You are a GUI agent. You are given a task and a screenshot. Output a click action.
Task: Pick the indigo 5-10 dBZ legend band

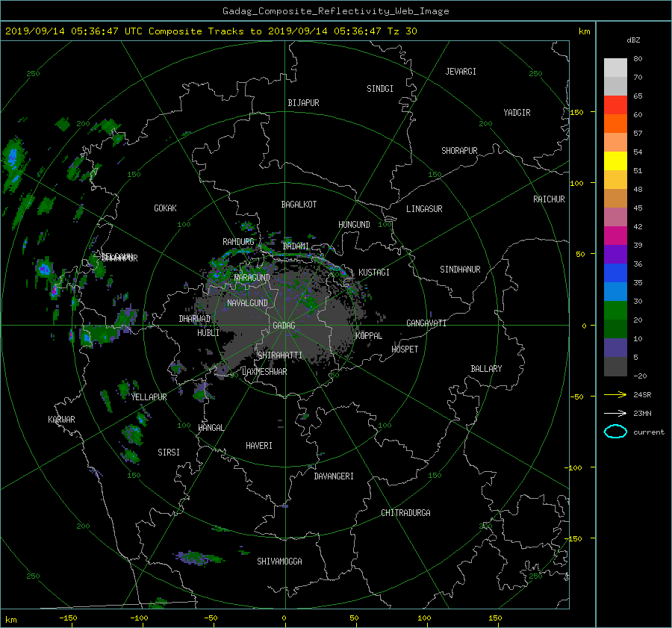615,348
